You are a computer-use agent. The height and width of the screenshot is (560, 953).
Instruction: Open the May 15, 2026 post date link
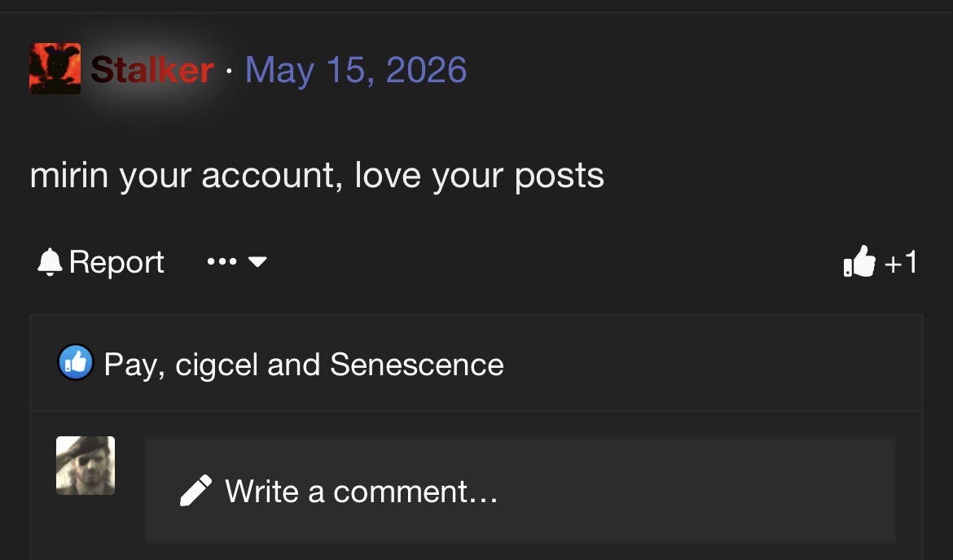point(356,70)
